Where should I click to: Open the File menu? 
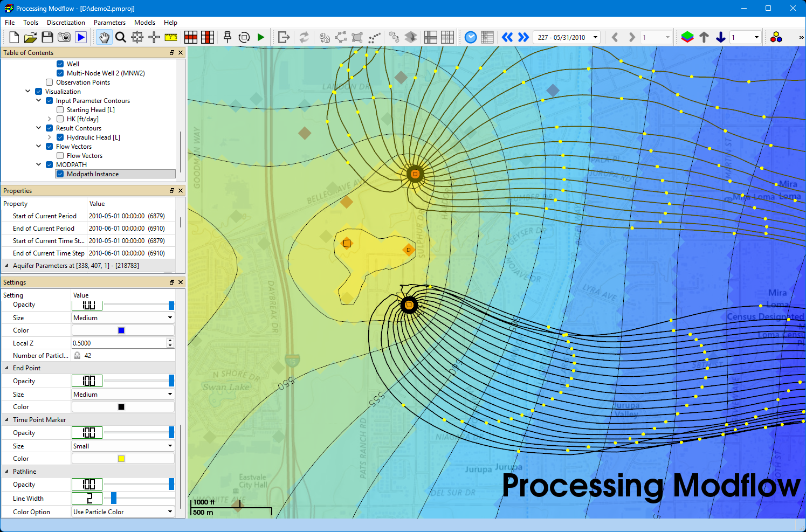coord(10,23)
